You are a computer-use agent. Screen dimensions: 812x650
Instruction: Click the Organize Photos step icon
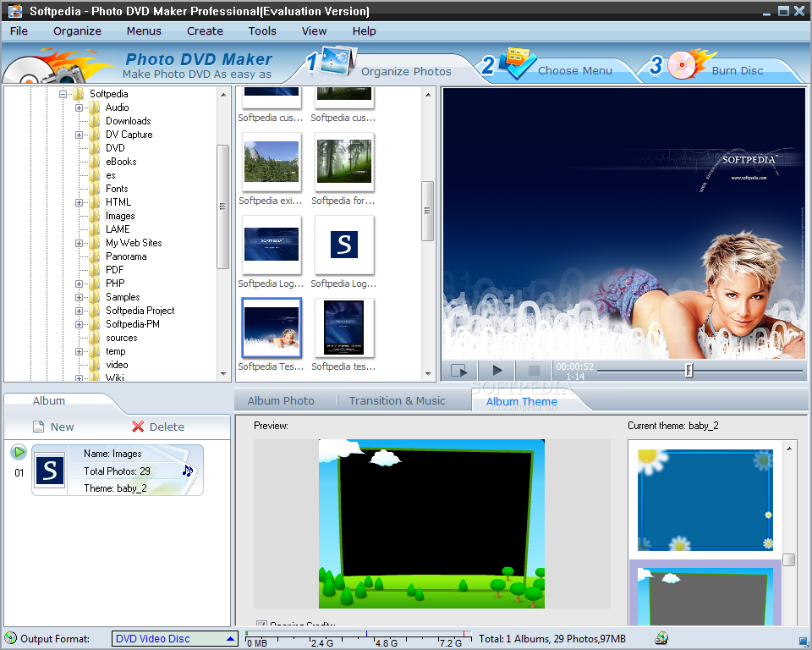337,61
